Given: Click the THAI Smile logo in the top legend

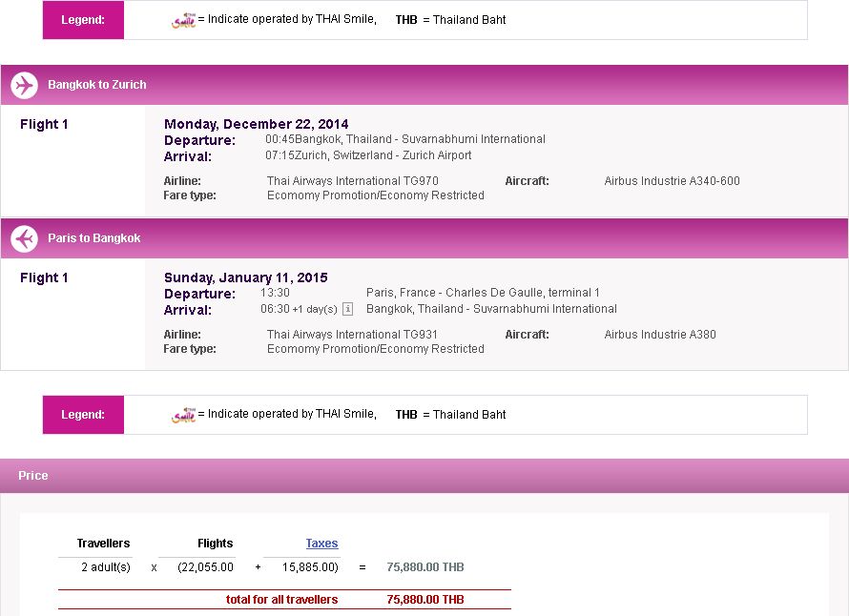Looking at the screenshot, I should point(183,20).
